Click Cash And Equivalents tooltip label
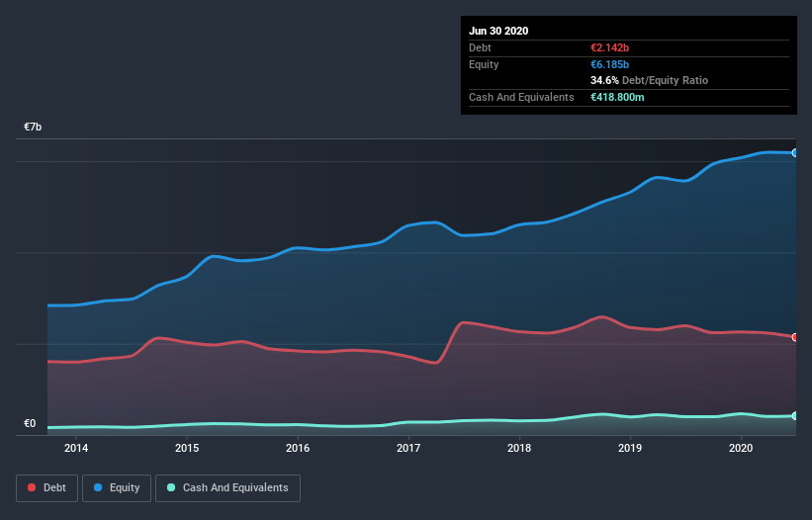 pyautogui.click(x=521, y=97)
